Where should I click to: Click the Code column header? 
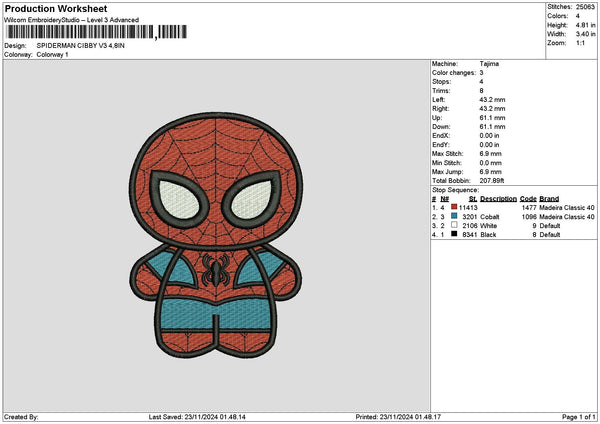pos(528,199)
